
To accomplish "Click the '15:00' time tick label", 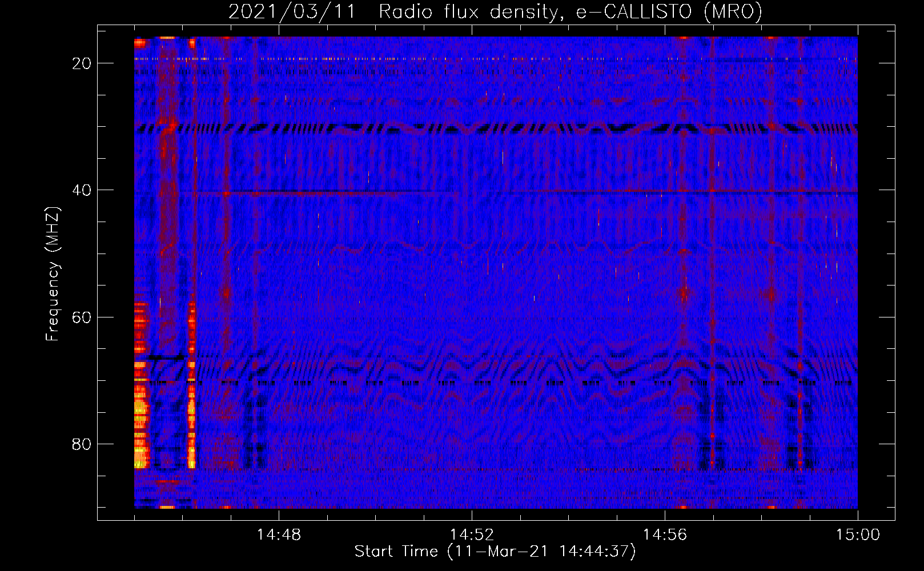I will pyautogui.click(x=858, y=535).
